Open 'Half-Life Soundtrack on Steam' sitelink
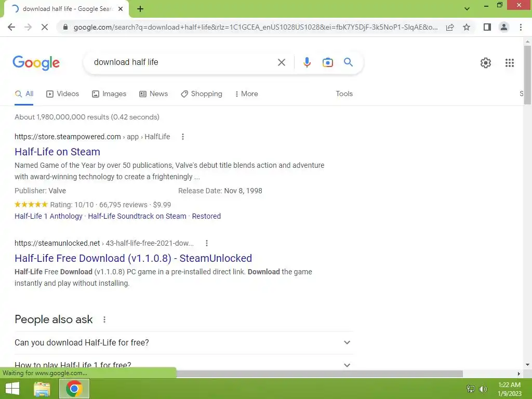The width and height of the screenshot is (532, 399). pyautogui.click(x=137, y=216)
